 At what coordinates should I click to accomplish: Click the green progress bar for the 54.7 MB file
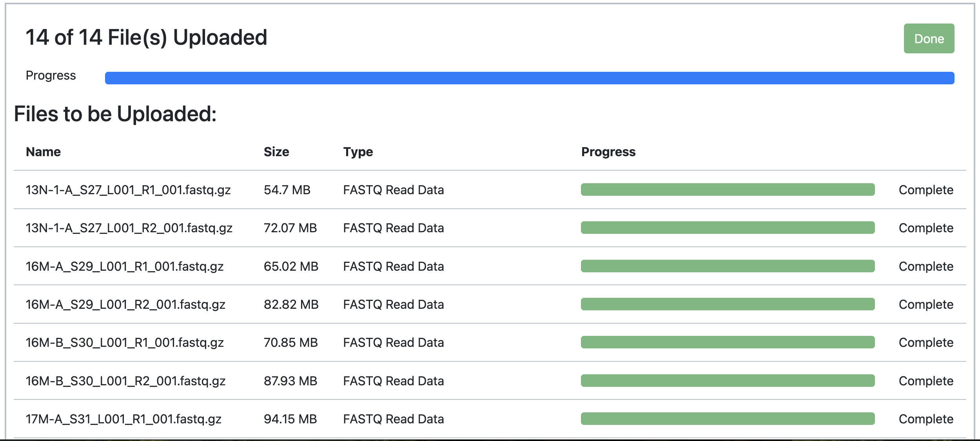pos(728,190)
